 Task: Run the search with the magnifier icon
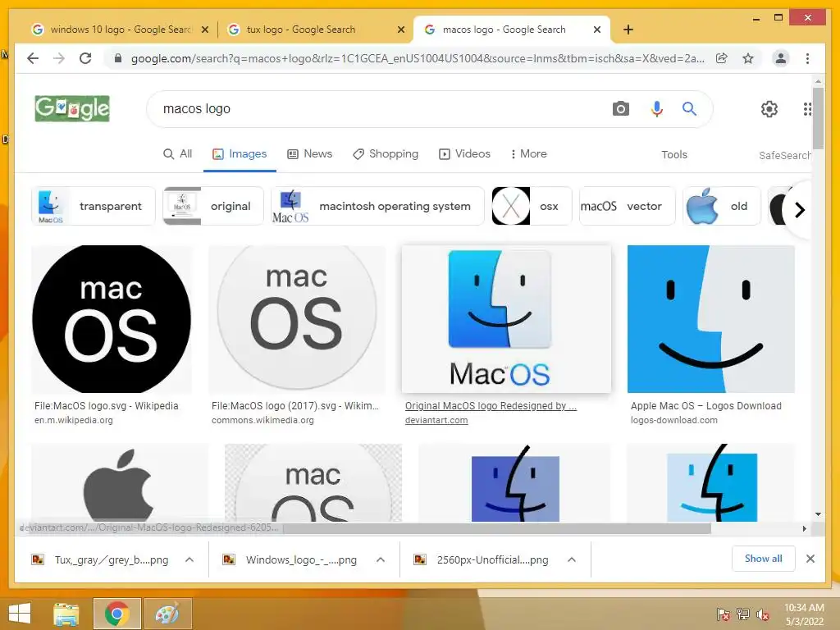click(689, 109)
